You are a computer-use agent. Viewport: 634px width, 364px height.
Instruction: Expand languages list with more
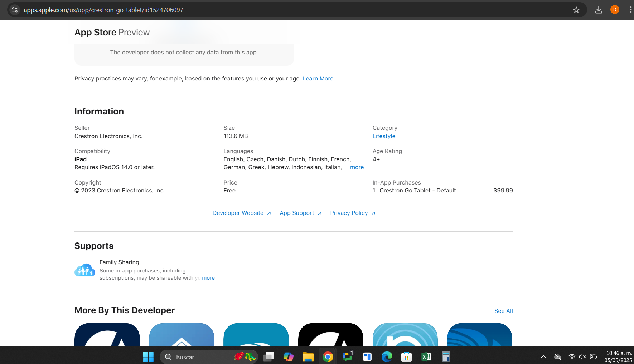[357, 167]
